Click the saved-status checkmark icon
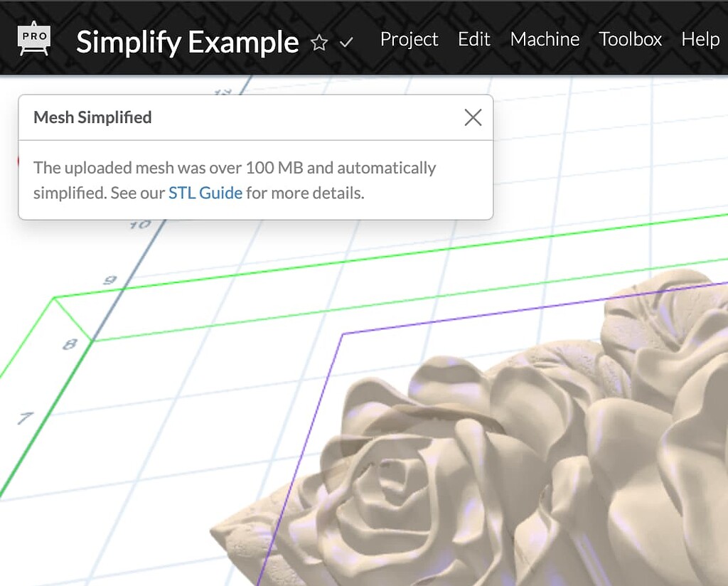This screenshot has height=586, width=728. click(346, 42)
